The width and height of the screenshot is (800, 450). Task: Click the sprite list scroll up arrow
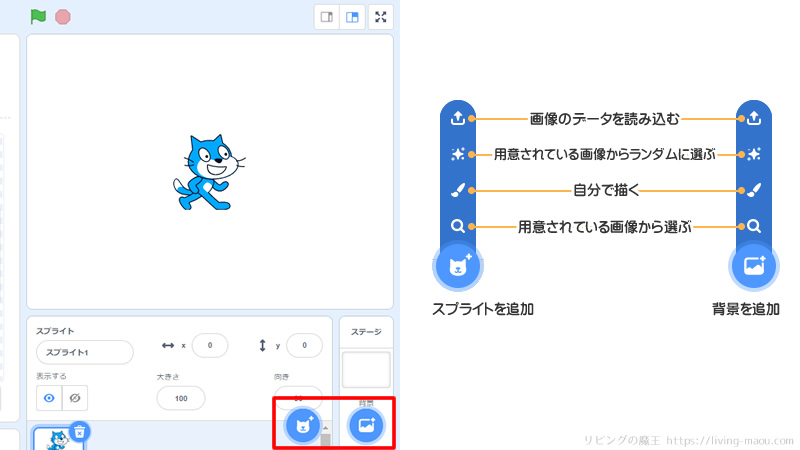[326, 428]
